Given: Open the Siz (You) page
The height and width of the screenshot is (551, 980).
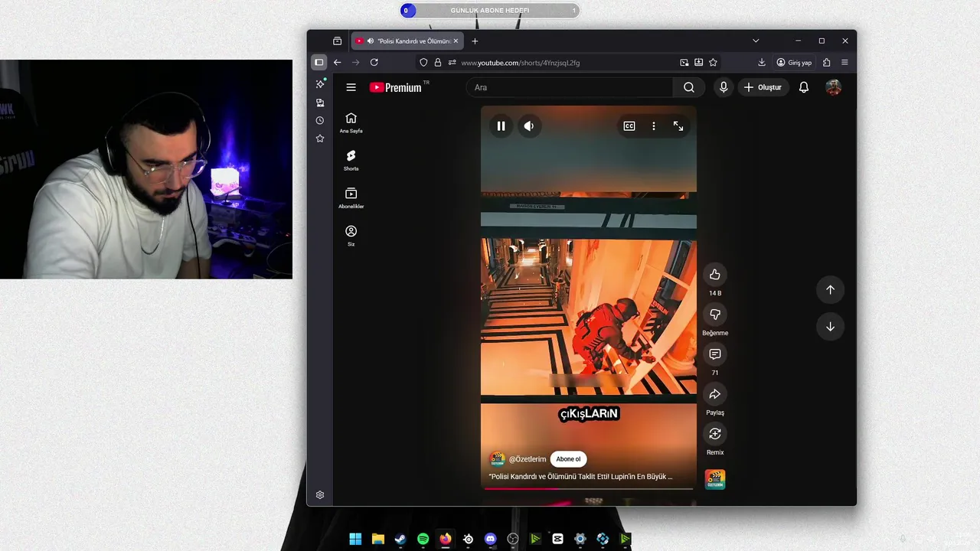Looking at the screenshot, I should click(351, 236).
